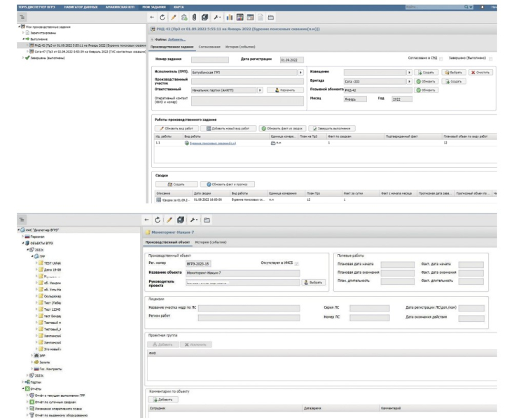This screenshot has height=420, width=514.
Task: Click the wrench tools icon in the lower toolbar
Action: [x=193, y=220]
